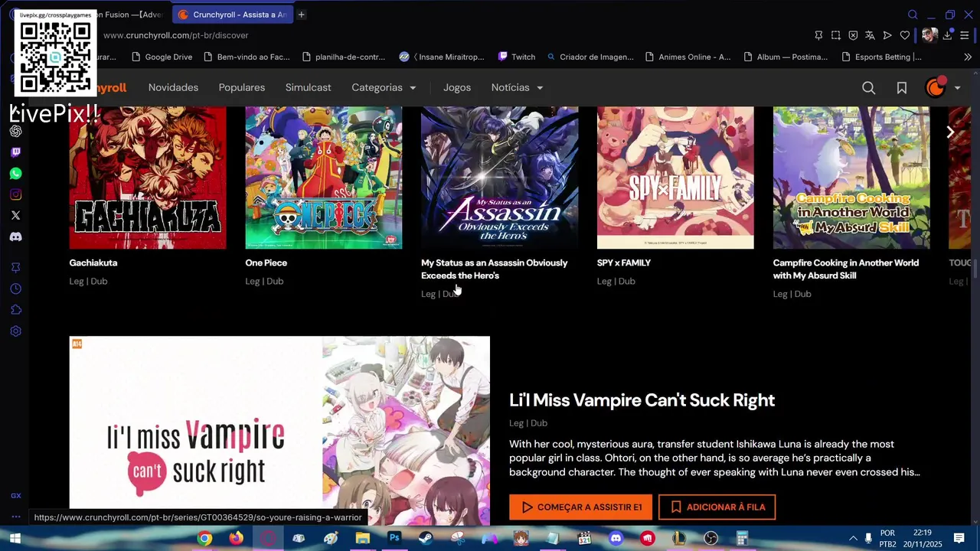Open sidebar settings gear icon
The image size is (980, 551).
[x=15, y=331]
